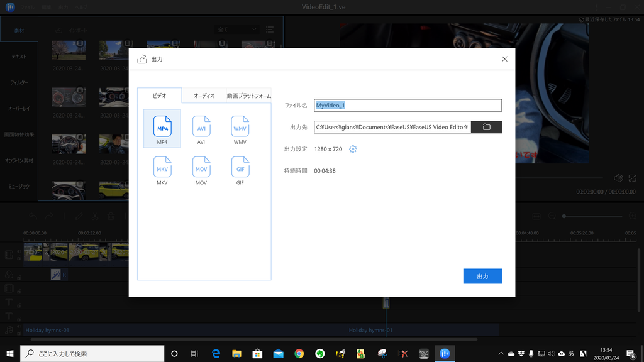
Task: Open the 出力 menu in the menu bar
Action: point(63,8)
